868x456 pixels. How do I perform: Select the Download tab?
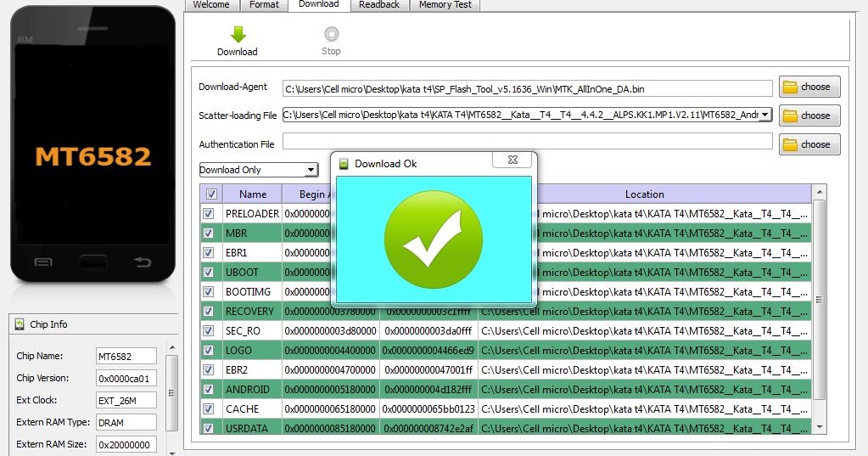click(x=319, y=4)
